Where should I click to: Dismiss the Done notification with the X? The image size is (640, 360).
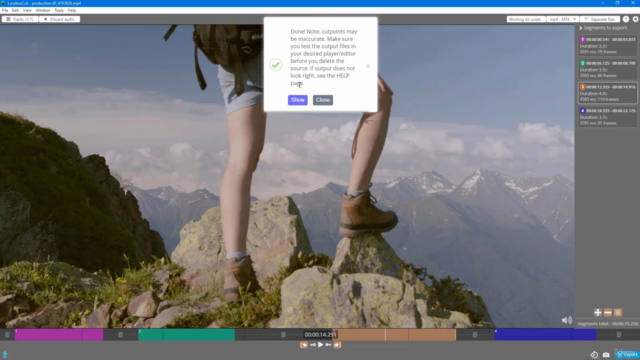[368, 66]
